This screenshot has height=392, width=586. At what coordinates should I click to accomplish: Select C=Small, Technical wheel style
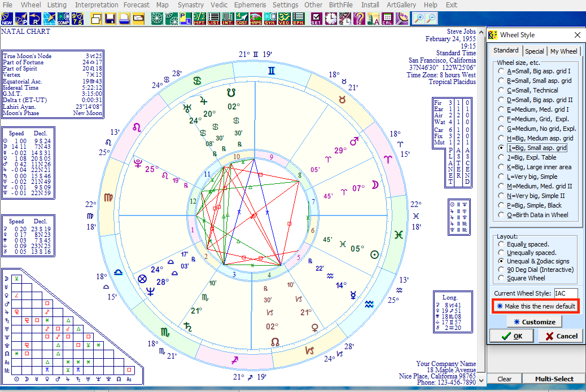click(x=528, y=90)
